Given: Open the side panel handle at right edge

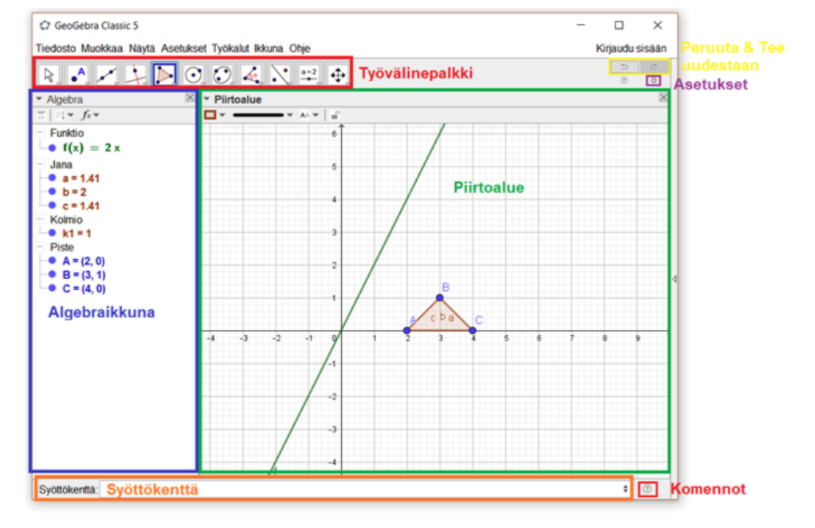Looking at the screenshot, I should tap(674, 279).
